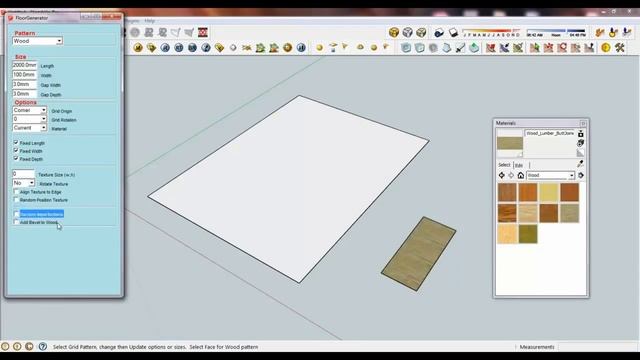The image size is (640, 360).
Task: Click the Texture Size input field
Action: (23, 174)
